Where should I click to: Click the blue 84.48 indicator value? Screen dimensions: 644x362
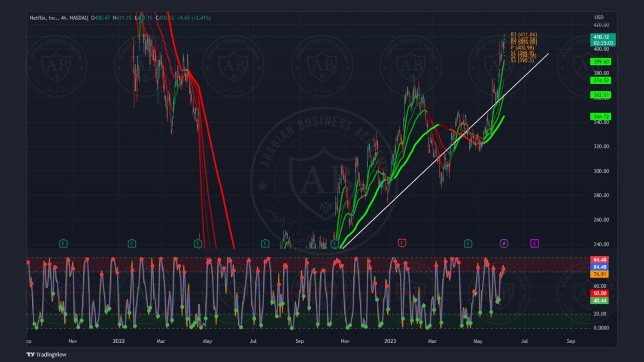[x=600, y=267]
